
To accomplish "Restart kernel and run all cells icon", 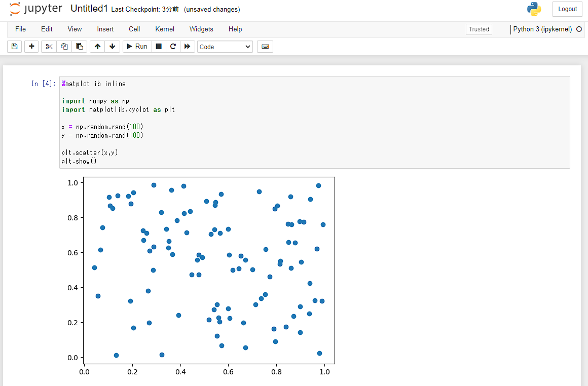I will point(187,47).
